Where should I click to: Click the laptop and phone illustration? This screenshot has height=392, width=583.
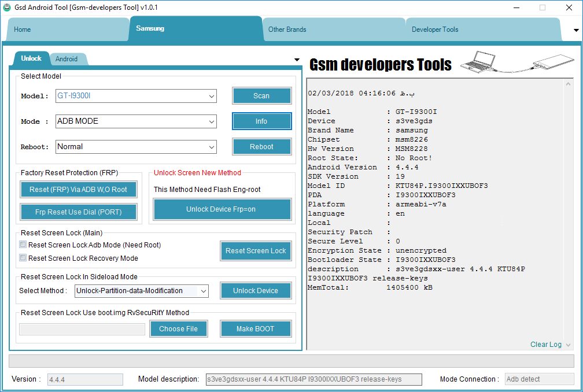(x=517, y=62)
